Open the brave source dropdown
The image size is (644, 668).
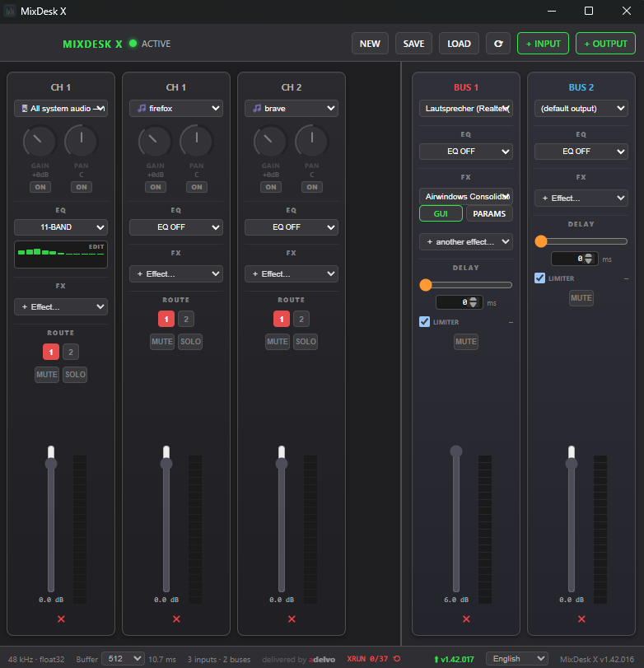(x=292, y=108)
